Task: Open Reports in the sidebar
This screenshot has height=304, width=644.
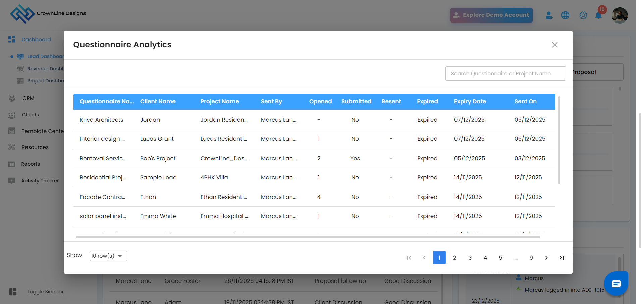Action: [30, 164]
